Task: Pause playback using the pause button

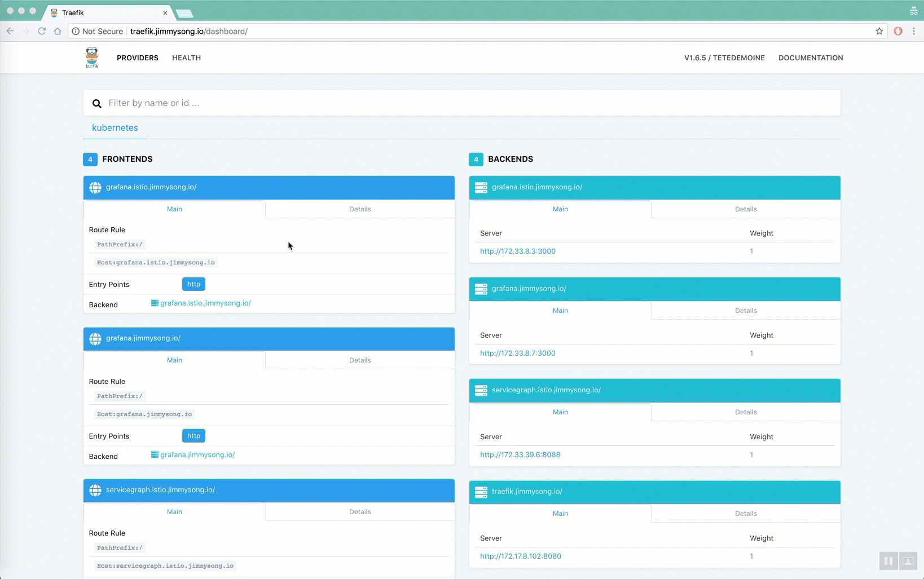Action: point(888,560)
